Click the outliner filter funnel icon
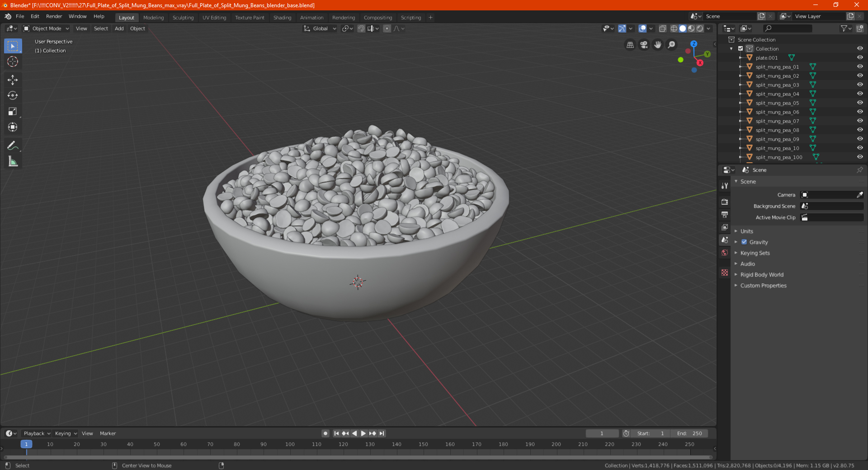This screenshot has height=470, width=868. pyautogui.click(x=844, y=28)
